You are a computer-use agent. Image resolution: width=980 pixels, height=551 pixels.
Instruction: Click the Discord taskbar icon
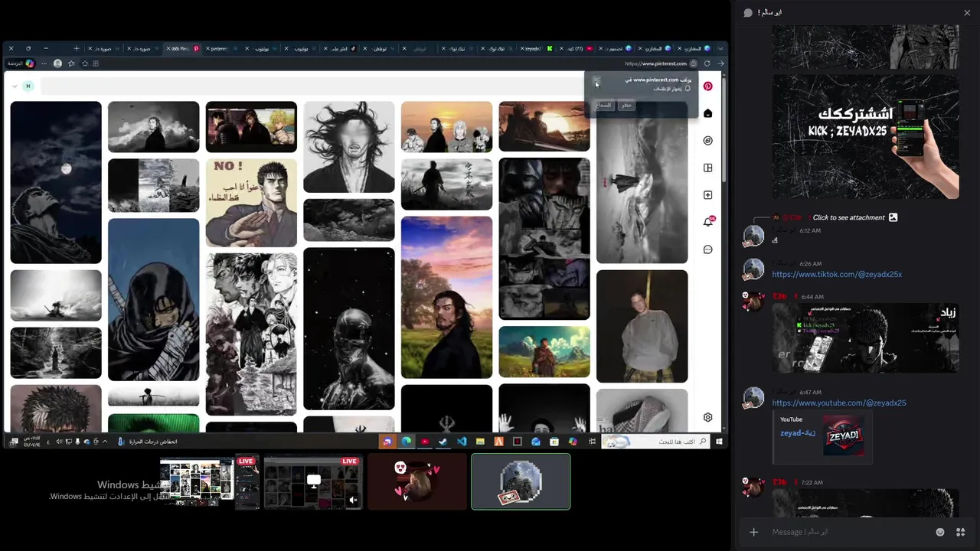(387, 442)
